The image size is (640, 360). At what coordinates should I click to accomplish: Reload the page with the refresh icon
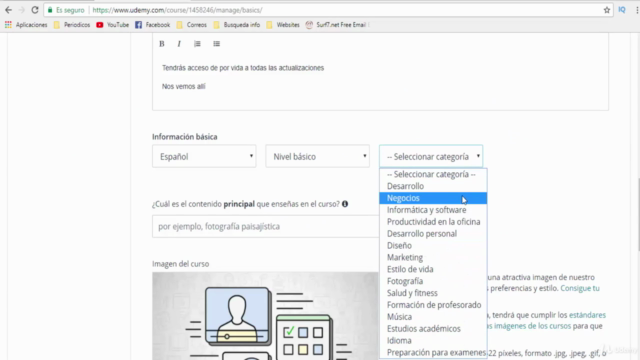[35, 10]
